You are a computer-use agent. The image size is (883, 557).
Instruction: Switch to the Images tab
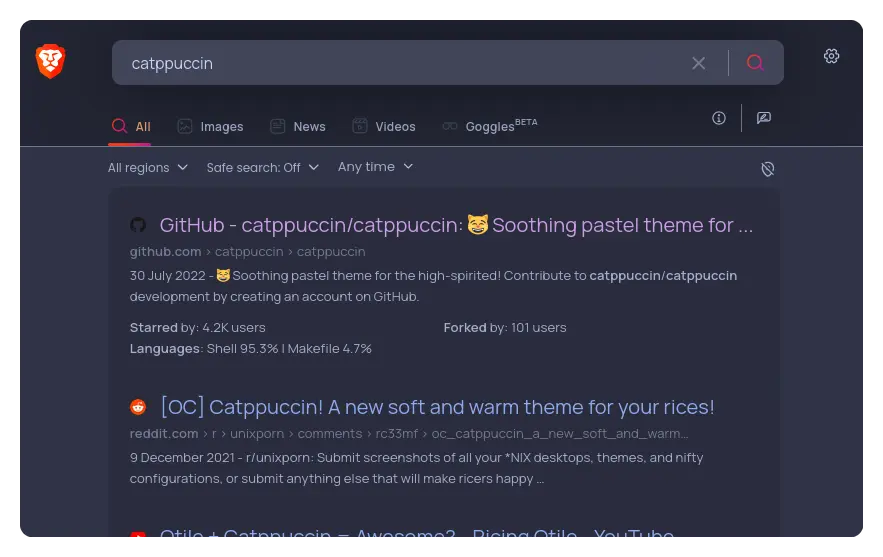210,126
